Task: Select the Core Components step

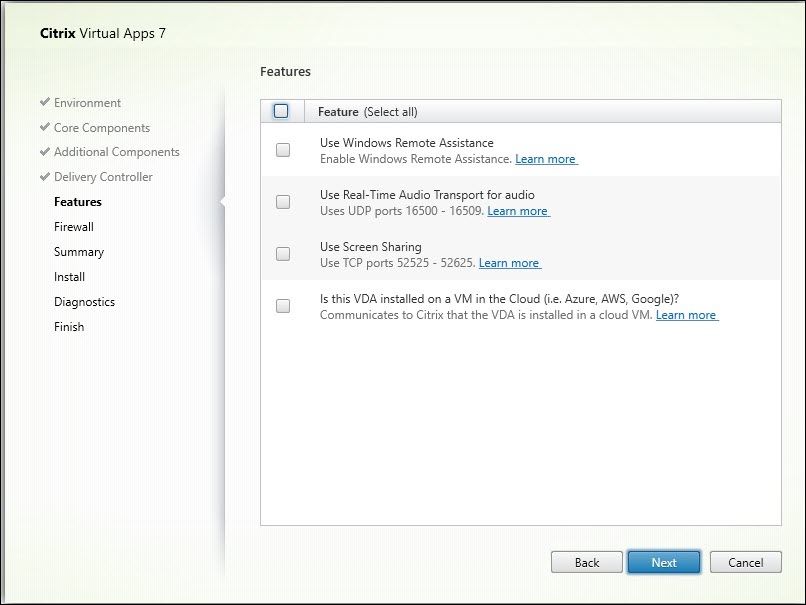Action: point(101,128)
